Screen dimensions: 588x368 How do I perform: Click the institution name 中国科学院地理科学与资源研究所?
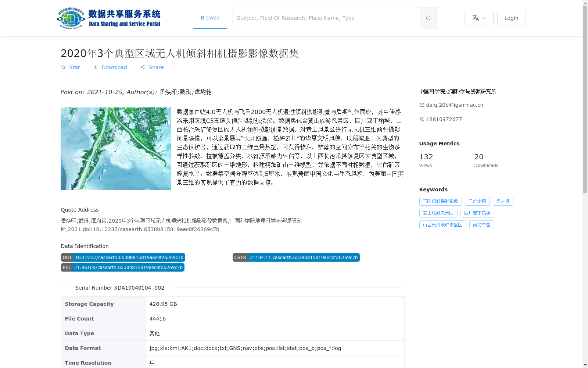click(458, 92)
